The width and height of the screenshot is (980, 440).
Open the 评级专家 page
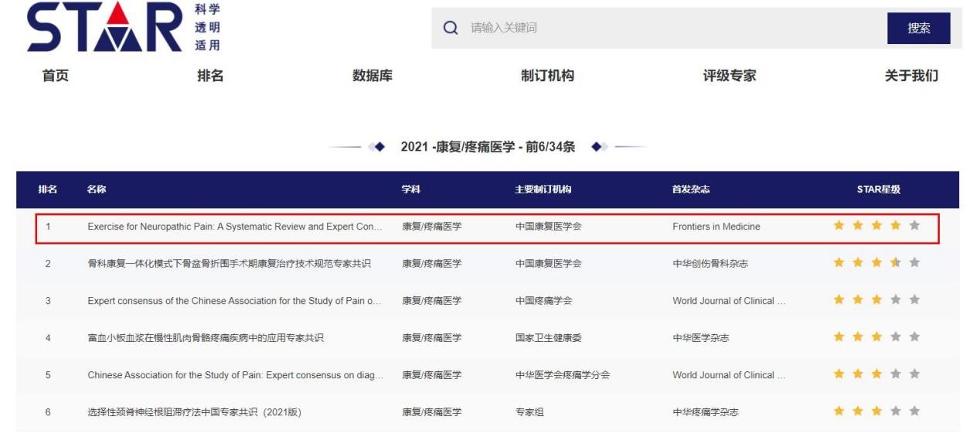coord(729,76)
